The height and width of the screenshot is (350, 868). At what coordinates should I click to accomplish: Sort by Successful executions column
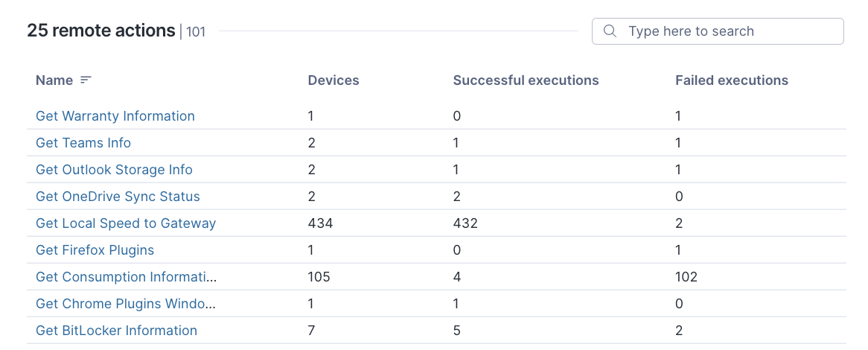click(x=526, y=80)
